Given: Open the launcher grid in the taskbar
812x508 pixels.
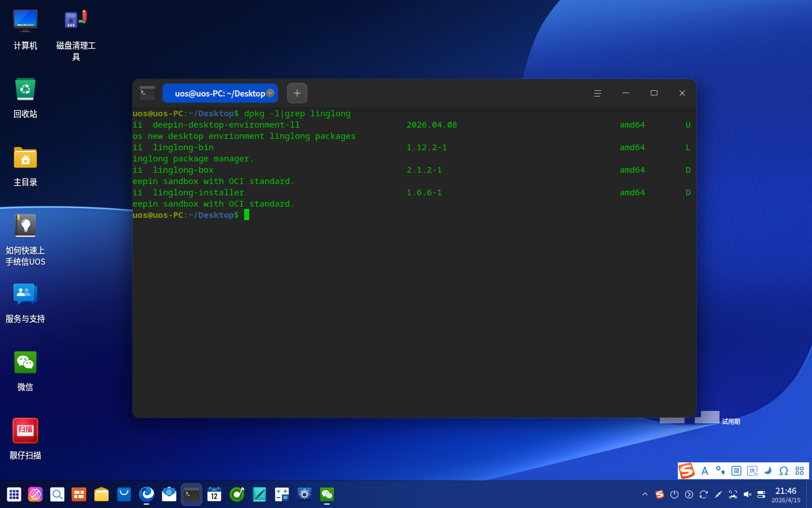Looking at the screenshot, I should [14, 494].
